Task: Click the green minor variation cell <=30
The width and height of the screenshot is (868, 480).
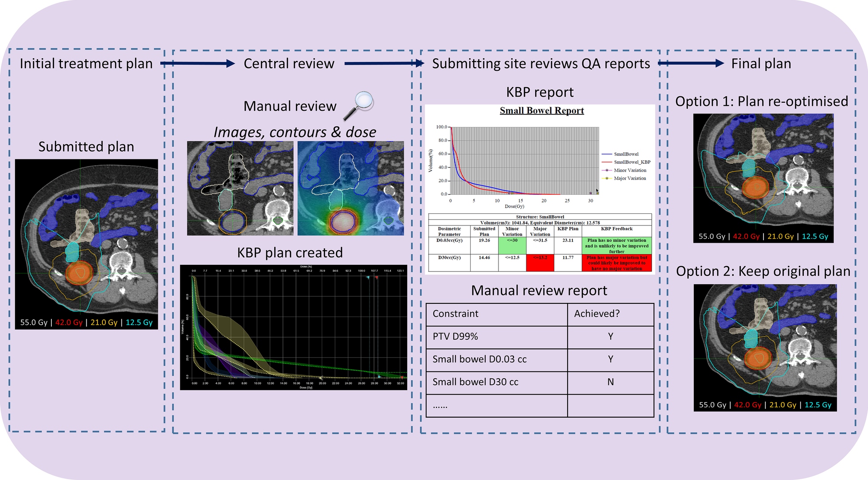Action: [x=512, y=246]
